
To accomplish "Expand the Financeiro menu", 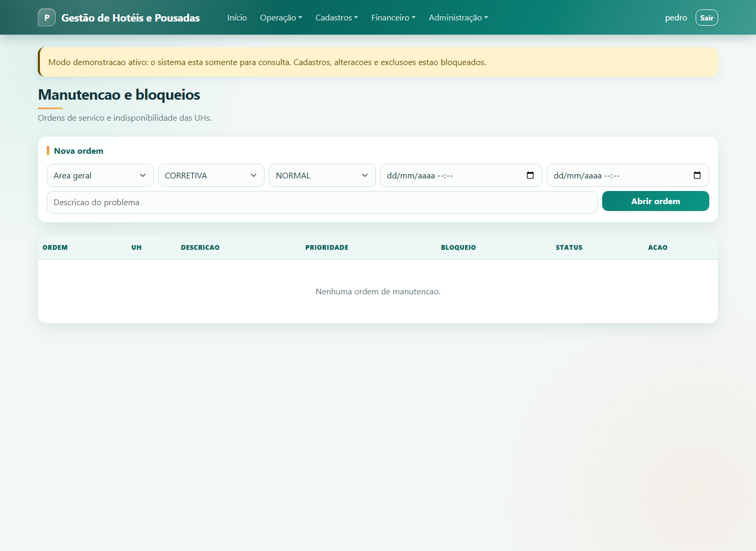I will pos(393,18).
